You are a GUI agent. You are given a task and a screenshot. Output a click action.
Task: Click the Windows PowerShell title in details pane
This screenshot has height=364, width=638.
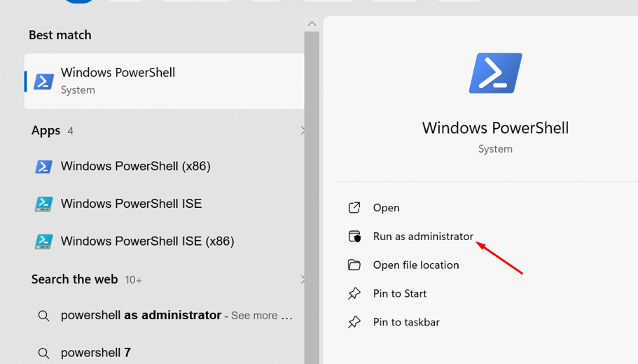point(495,128)
